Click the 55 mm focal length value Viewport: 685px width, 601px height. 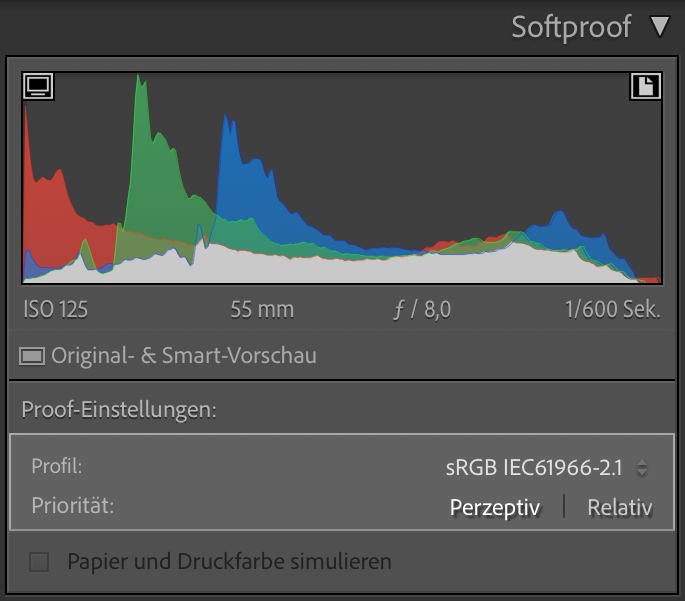pos(262,309)
